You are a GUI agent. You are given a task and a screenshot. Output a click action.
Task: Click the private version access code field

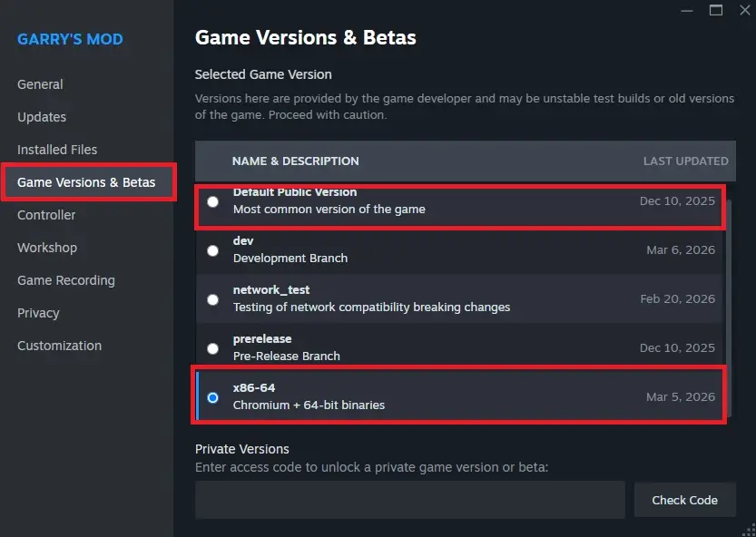[409, 500]
